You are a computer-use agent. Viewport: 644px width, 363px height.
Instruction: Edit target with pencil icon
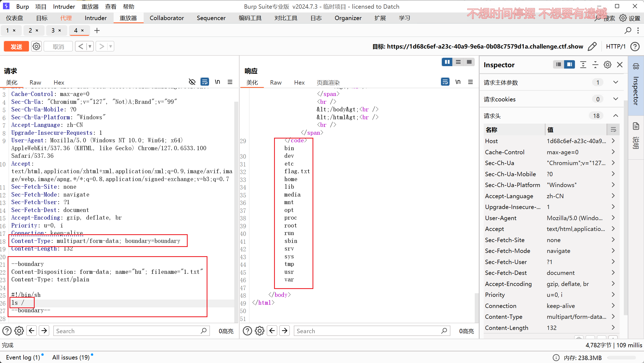(x=592, y=46)
